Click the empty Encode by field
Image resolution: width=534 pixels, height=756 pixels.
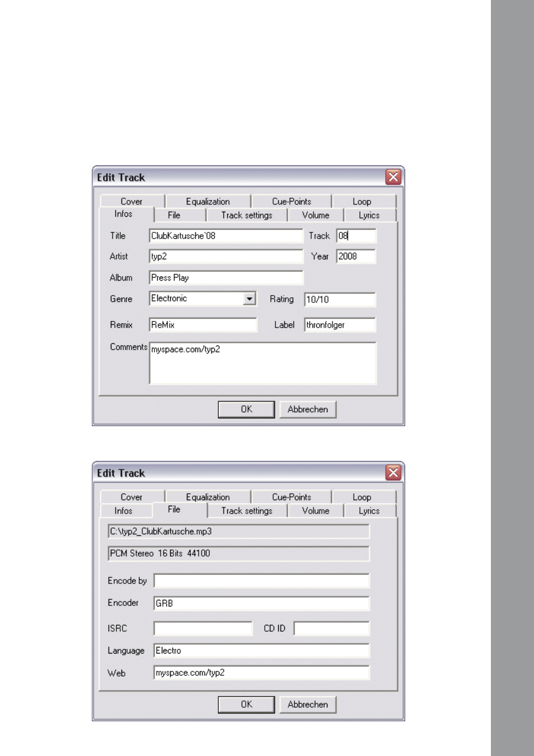click(x=261, y=581)
